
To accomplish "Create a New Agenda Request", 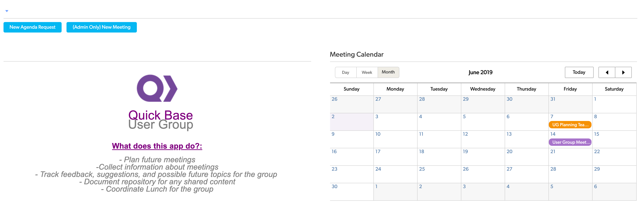I will 33,27.
